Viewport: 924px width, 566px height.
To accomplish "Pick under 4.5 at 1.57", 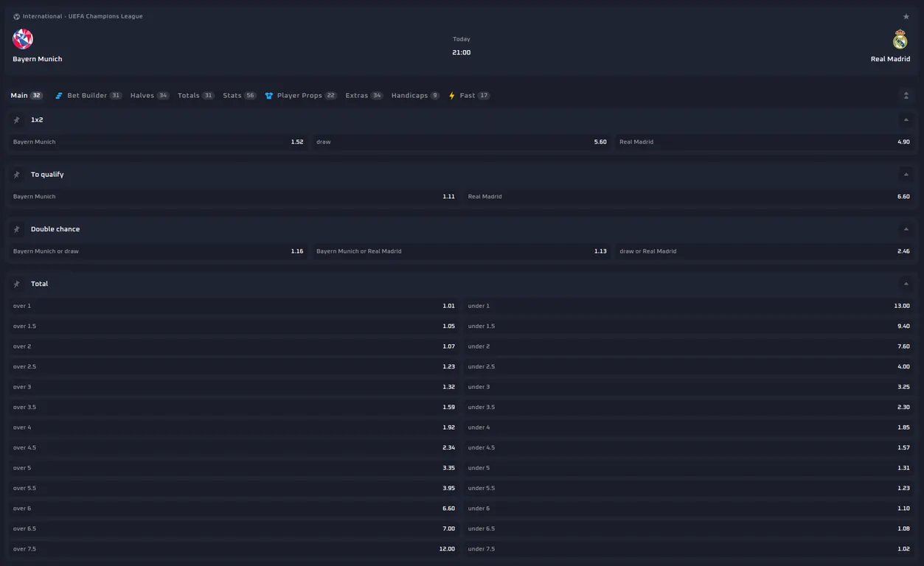I will [689, 448].
